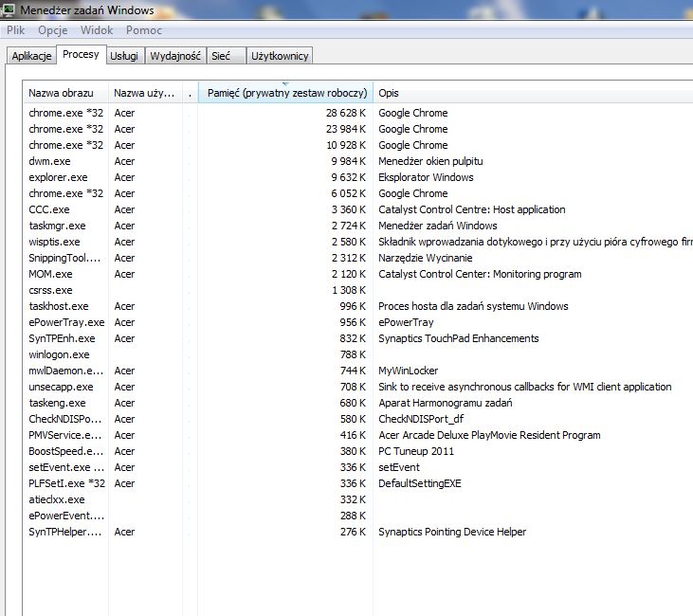Switch to the Sieć tab
Viewport: 693px width, 616px height.
pyautogui.click(x=221, y=56)
